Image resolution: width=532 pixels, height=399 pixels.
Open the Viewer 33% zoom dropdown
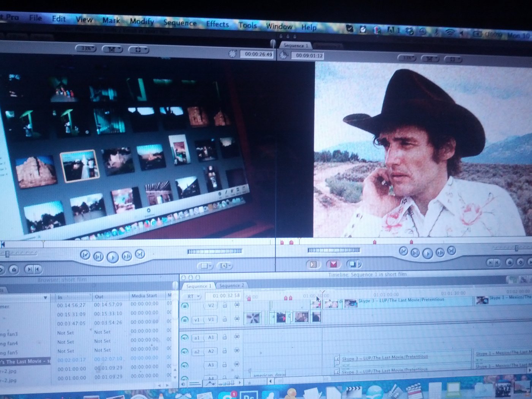[86, 48]
